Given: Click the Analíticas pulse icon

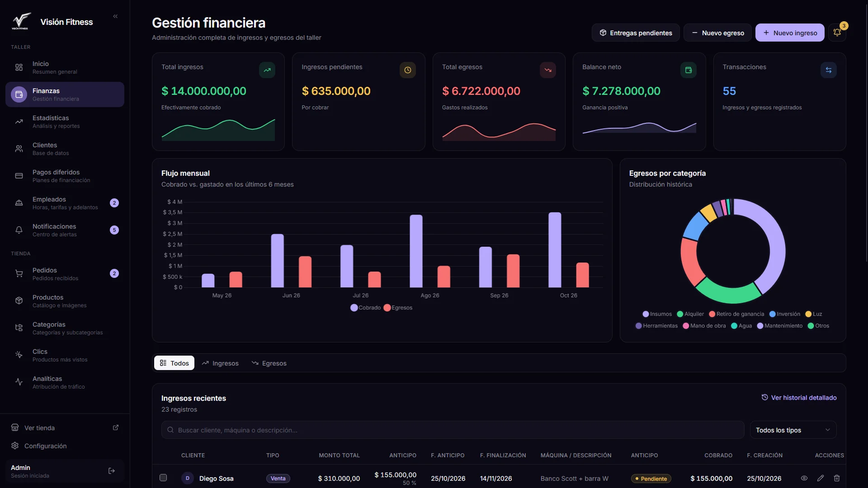Looking at the screenshot, I should [x=19, y=382].
